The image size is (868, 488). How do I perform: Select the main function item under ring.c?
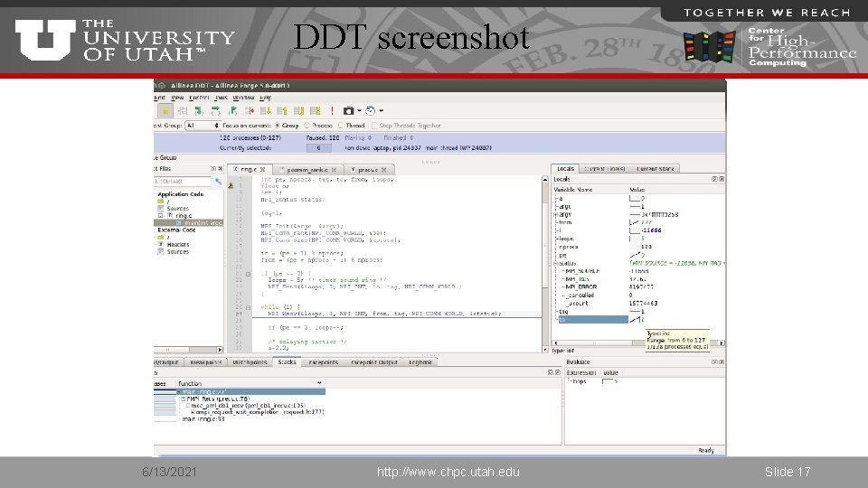pos(189,223)
